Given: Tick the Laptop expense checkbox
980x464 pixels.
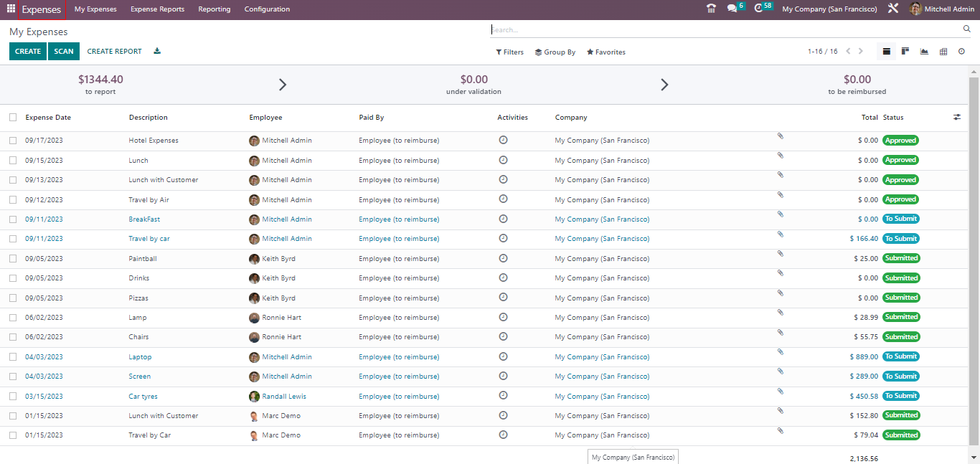Looking at the screenshot, I should point(13,357).
